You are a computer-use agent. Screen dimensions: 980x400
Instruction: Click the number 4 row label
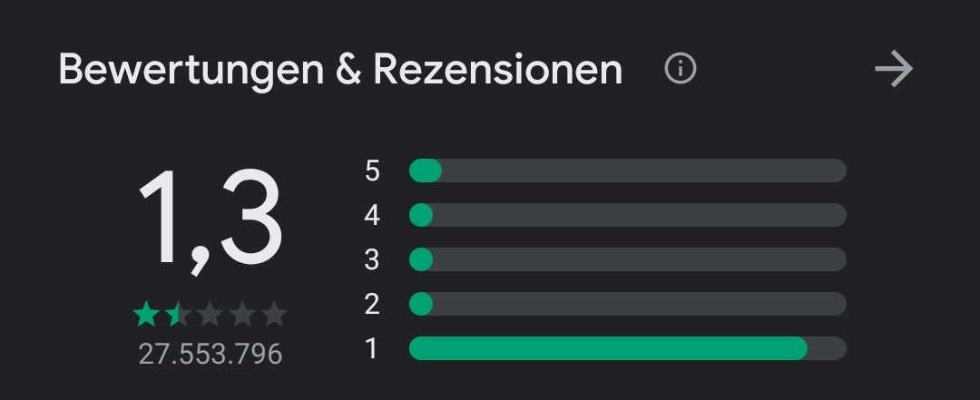click(x=372, y=215)
